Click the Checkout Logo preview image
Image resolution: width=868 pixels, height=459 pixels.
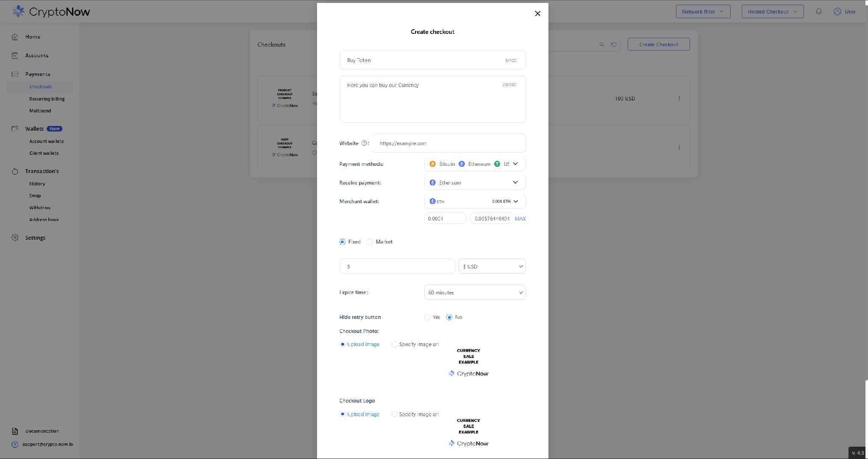click(x=468, y=432)
